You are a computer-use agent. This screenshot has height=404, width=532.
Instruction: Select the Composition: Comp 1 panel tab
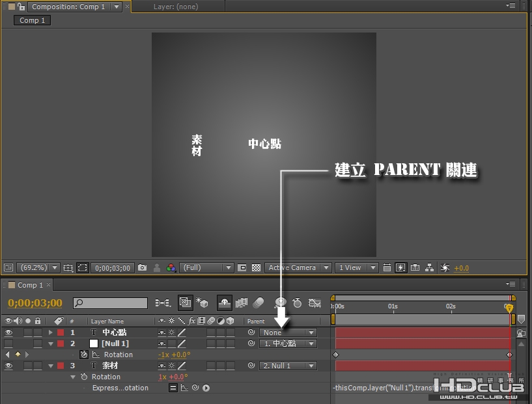point(68,7)
